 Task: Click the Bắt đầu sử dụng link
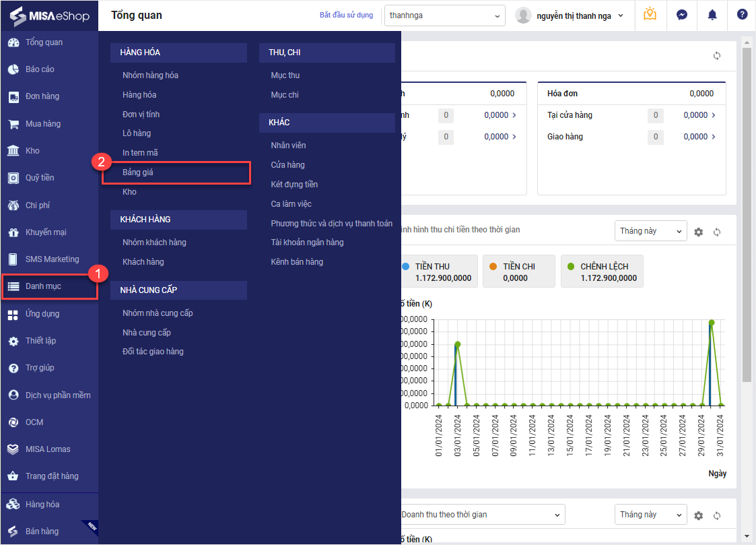coord(346,15)
